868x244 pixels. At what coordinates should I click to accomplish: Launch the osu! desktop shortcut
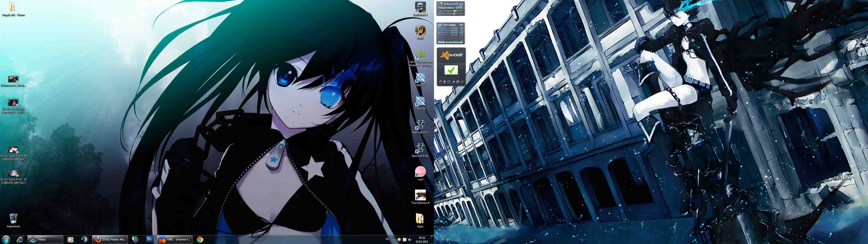coord(420,173)
